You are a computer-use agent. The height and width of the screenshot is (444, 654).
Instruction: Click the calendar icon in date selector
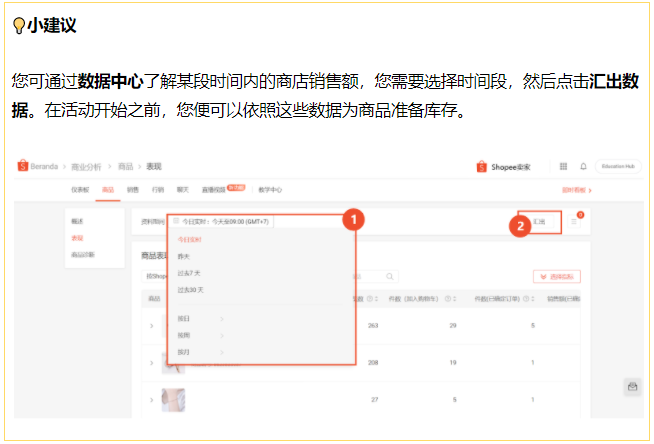176,221
